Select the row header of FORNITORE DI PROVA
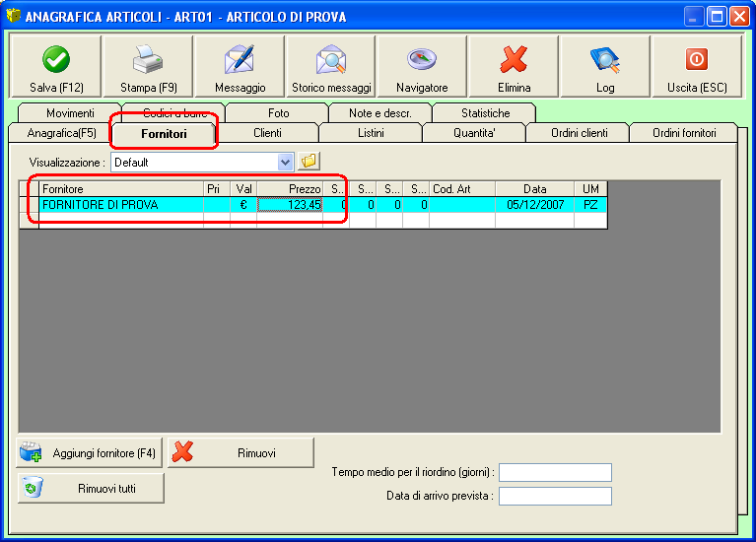The image size is (756, 542). coord(30,204)
